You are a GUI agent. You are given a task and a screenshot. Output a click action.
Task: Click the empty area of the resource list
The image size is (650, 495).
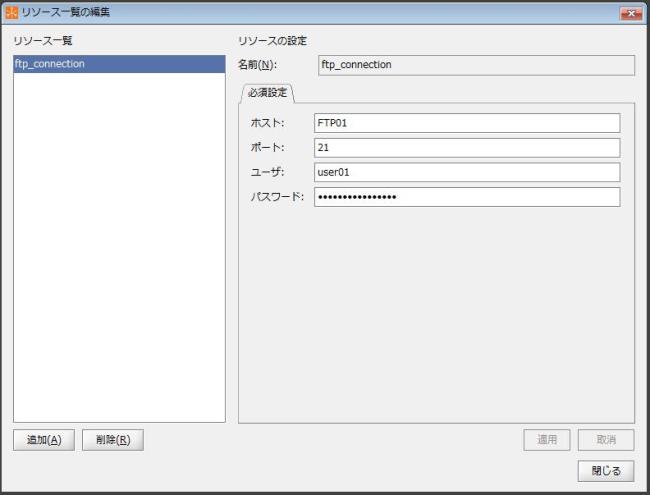[119, 250]
